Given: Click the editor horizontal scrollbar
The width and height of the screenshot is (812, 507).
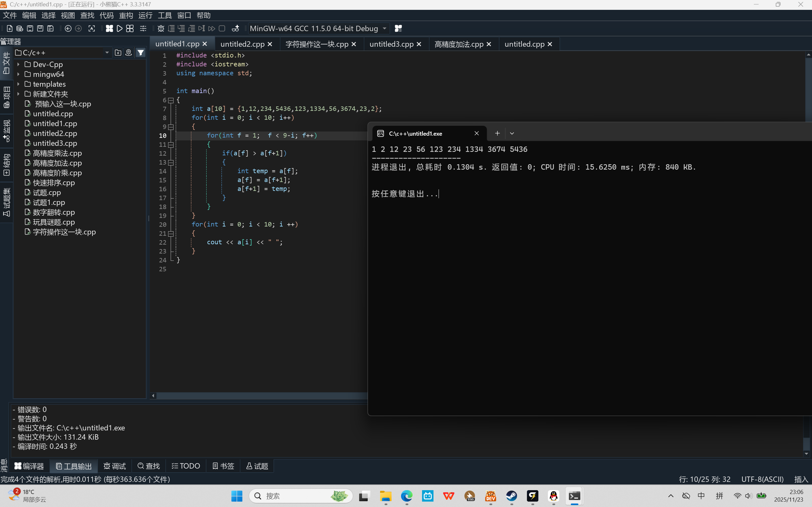Looking at the screenshot, I should [262, 396].
